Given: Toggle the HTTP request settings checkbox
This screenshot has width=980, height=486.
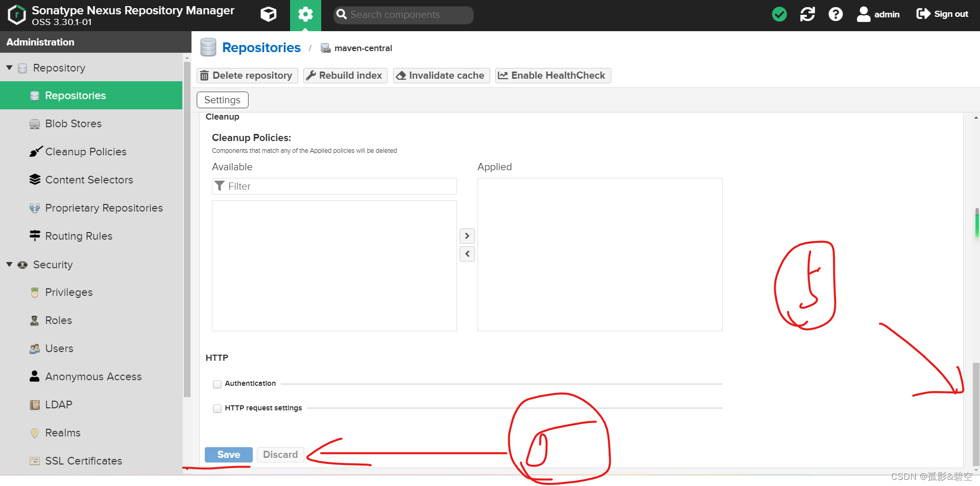Looking at the screenshot, I should pyautogui.click(x=218, y=408).
